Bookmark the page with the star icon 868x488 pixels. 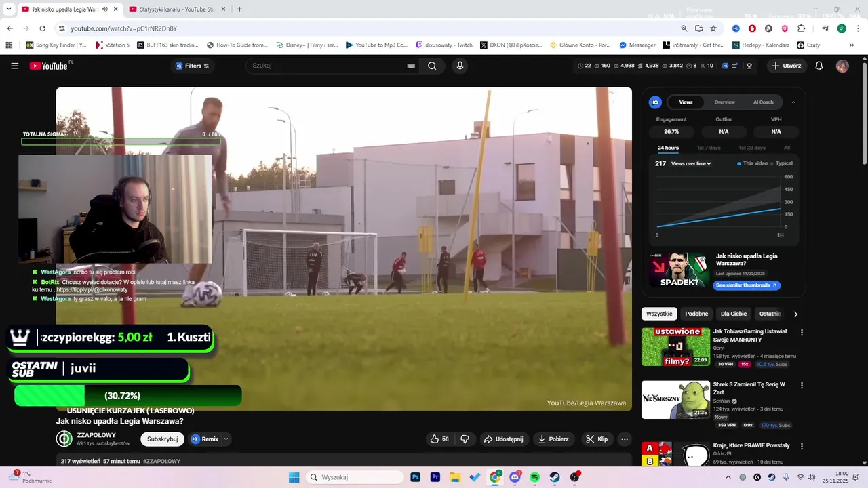click(713, 28)
